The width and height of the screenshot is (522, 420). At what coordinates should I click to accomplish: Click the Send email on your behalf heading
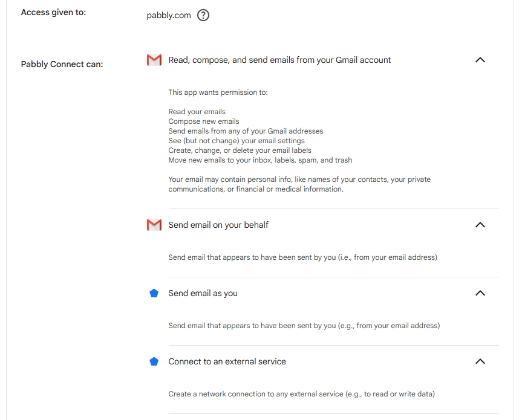point(218,225)
